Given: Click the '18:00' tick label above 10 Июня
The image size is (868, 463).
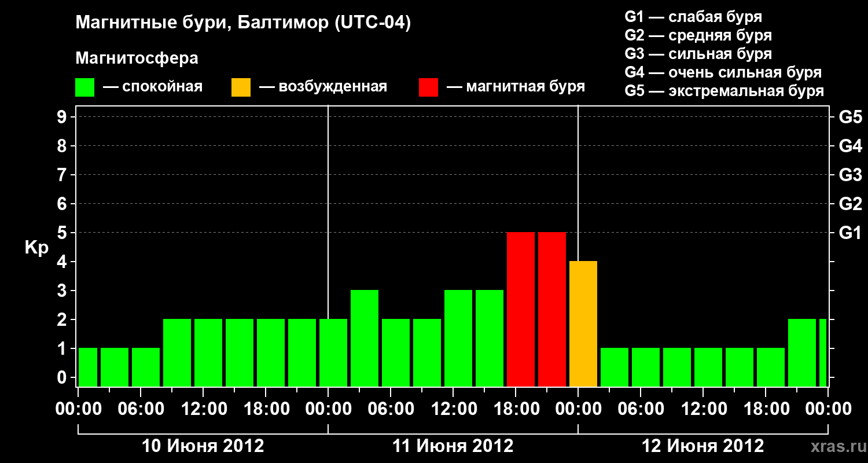Looking at the screenshot, I should click(x=266, y=409).
